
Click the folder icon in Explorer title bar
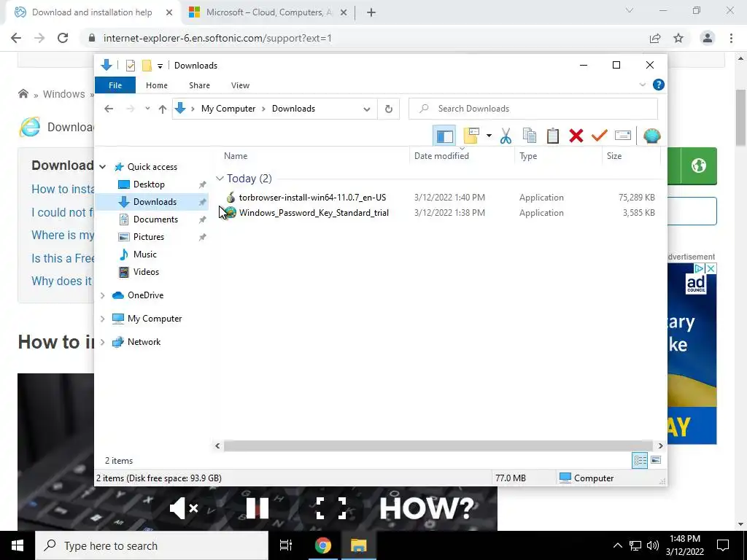[147, 66]
